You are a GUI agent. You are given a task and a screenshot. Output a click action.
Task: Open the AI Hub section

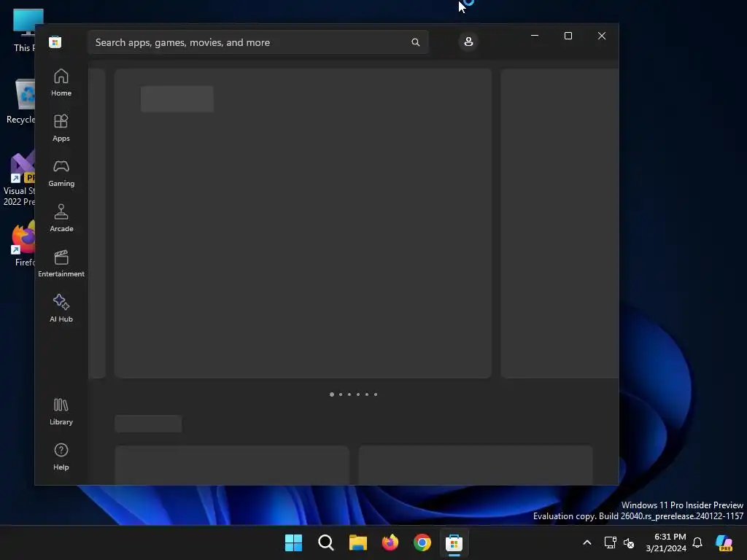coord(61,309)
